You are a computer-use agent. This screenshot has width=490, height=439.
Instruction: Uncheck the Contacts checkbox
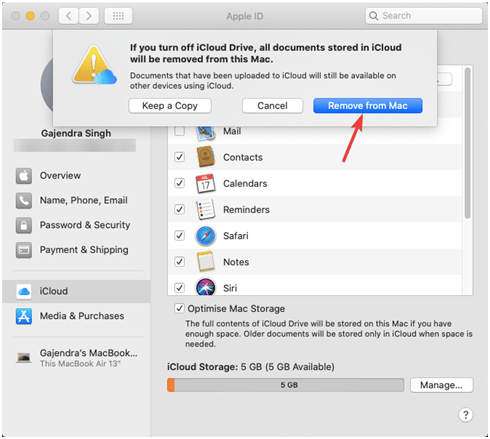(179, 157)
